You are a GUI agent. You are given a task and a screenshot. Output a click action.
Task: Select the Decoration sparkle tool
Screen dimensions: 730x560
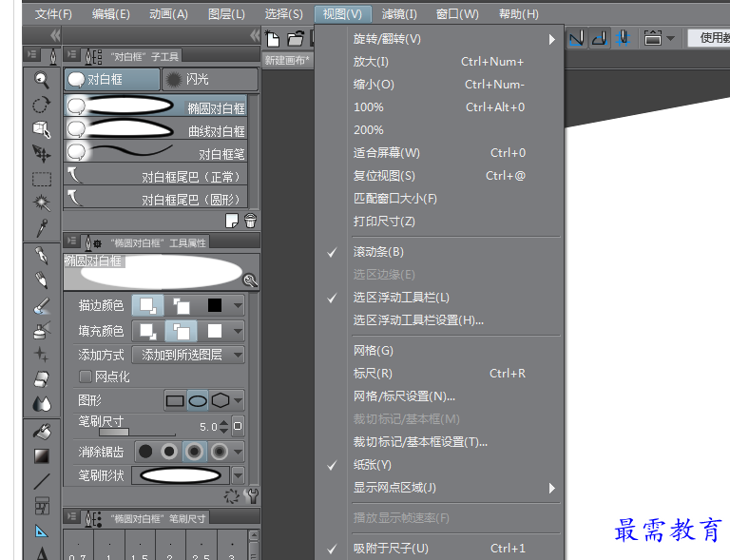coord(42,355)
